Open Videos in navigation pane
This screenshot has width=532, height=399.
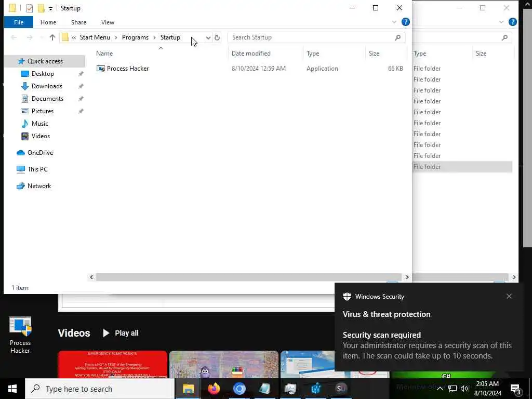tap(41, 136)
